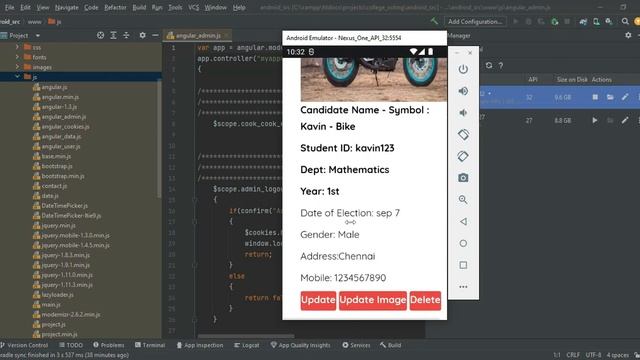The image size is (640, 360).
Task: Edit the API 32 virtual device
Action: [x=625, y=97]
